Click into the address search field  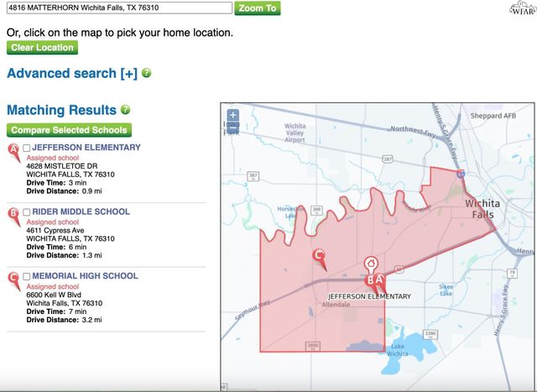(117, 8)
